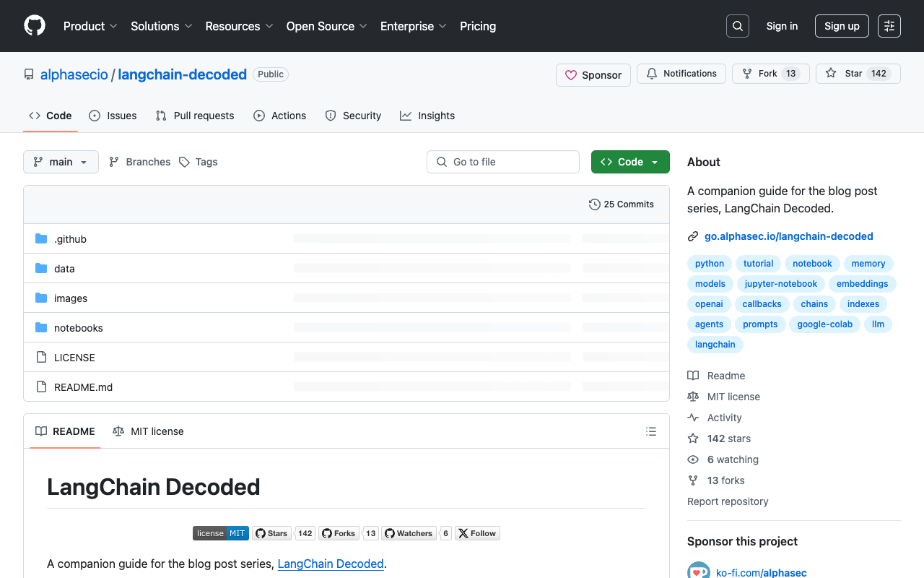Expand the Open Source menu
The width and height of the screenshot is (924, 578).
(x=327, y=26)
